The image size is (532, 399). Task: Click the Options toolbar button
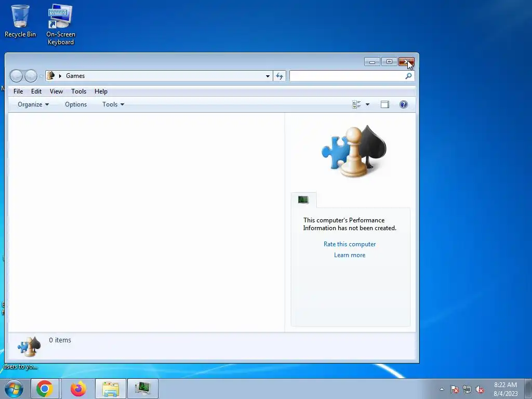point(76,104)
